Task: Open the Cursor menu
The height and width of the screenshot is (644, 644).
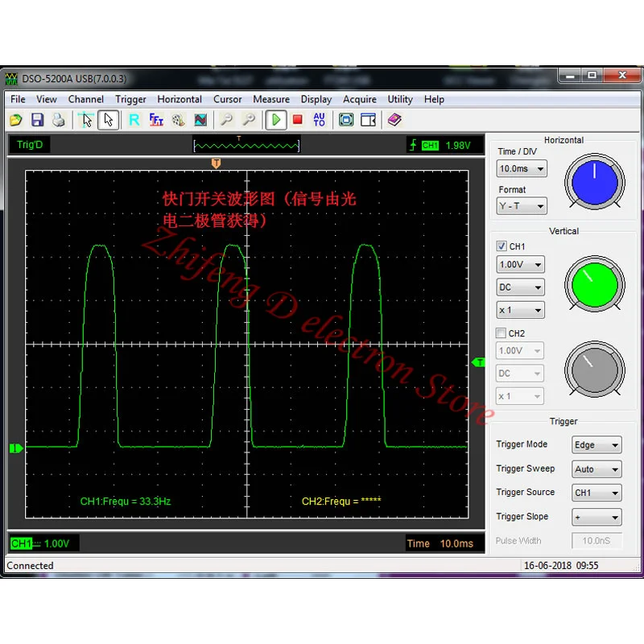Action: pyautogui.click(x=228, y=99)
